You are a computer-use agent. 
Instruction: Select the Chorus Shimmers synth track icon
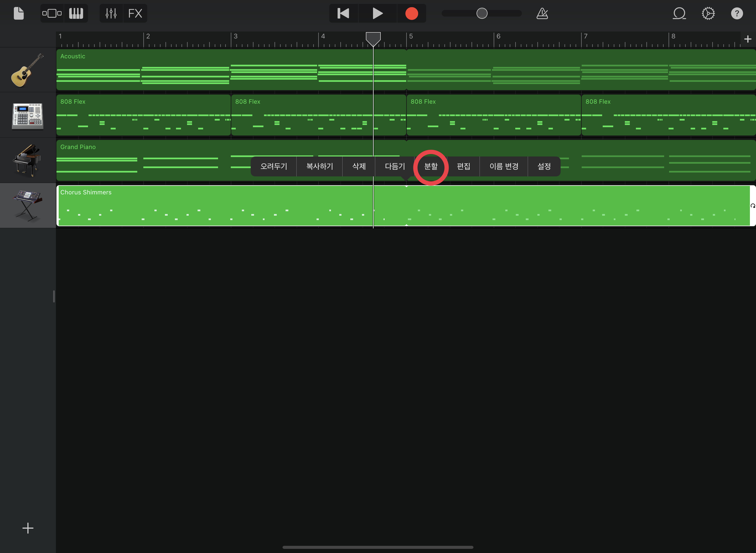tap(27, 205)
